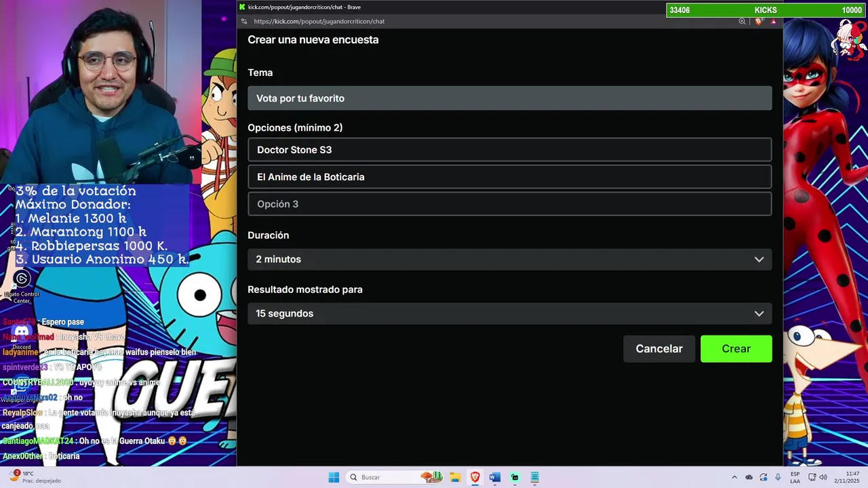Click the microphone tray icon
Image resolution: width=868 pixels, height=488 pixels.
click(778, 477)
